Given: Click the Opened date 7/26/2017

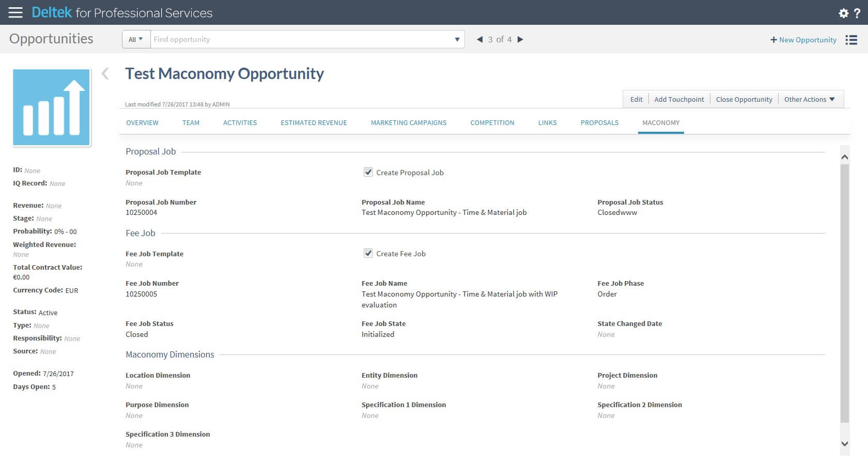Looking at the screenshot, I should click(58, 374).
